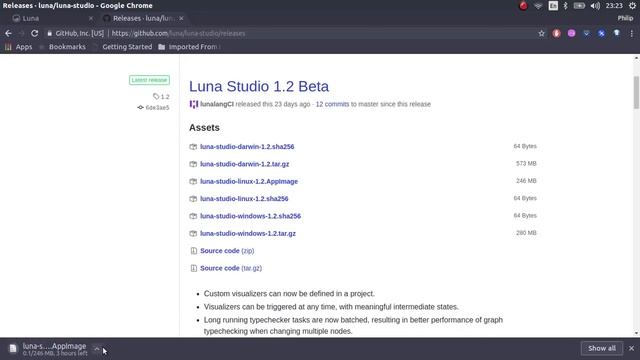Click the lunalangCI avatar icon

coord(193,104)
